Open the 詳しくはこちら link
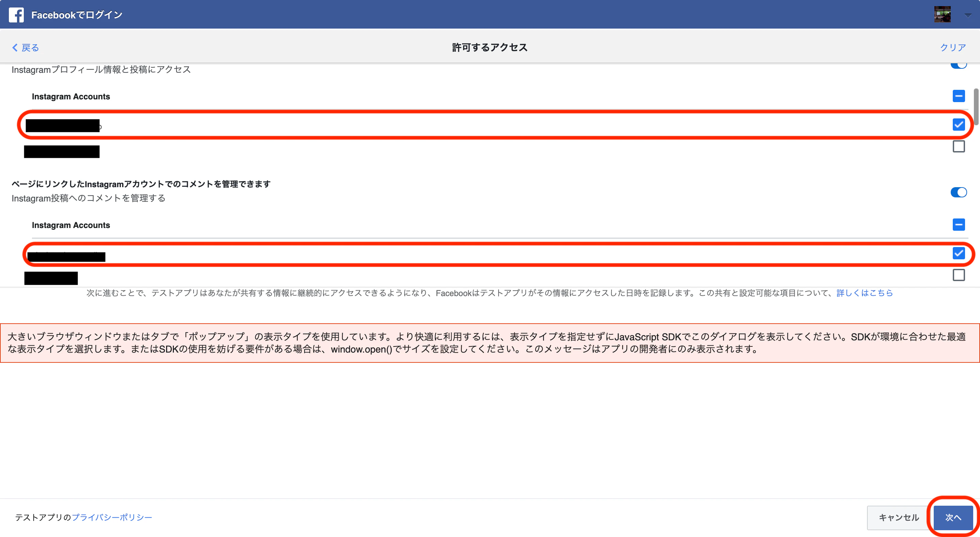The height and width of the screenshot is (537, 980). click(x=864, y=293)
